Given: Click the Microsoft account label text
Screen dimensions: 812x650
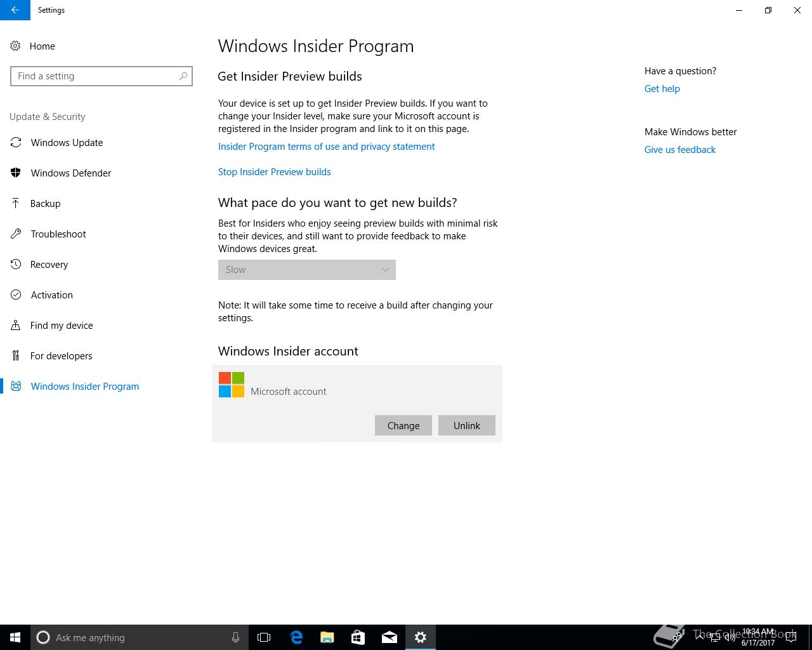Looking at the screenshot, I should click(x=289, y=392).
